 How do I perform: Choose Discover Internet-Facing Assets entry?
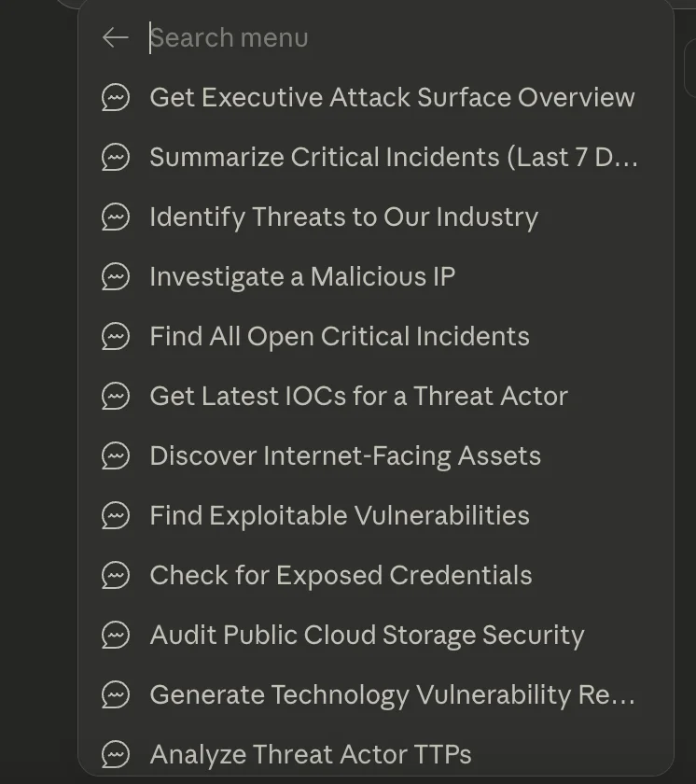click(345, 455)
